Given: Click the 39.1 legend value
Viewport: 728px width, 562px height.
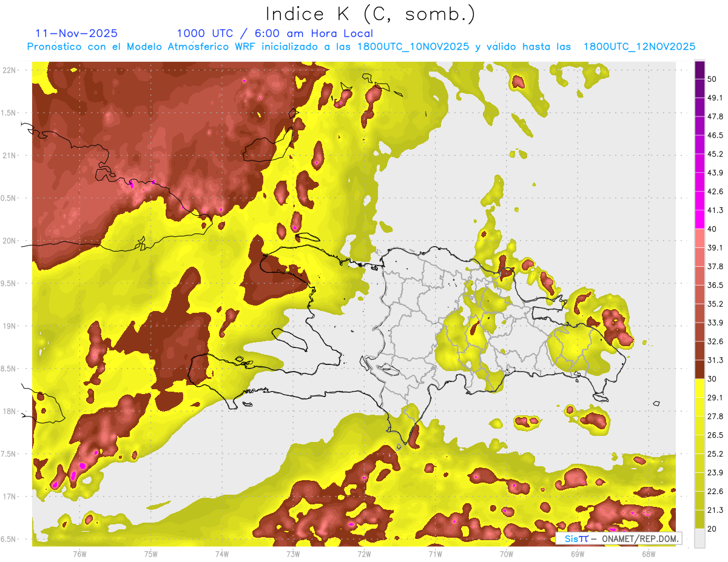Looking at the screenshot, I should pyautogui.click(x=715, y=248).
